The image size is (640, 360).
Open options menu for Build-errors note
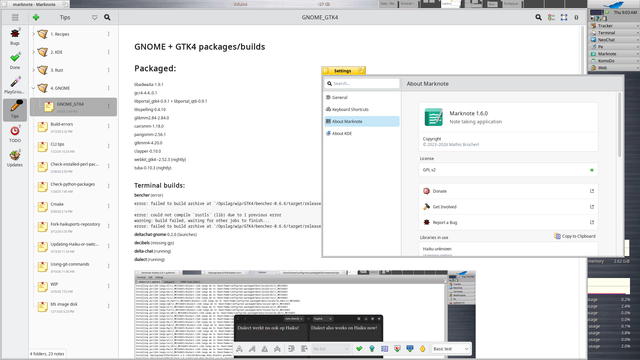pos(109,126)
